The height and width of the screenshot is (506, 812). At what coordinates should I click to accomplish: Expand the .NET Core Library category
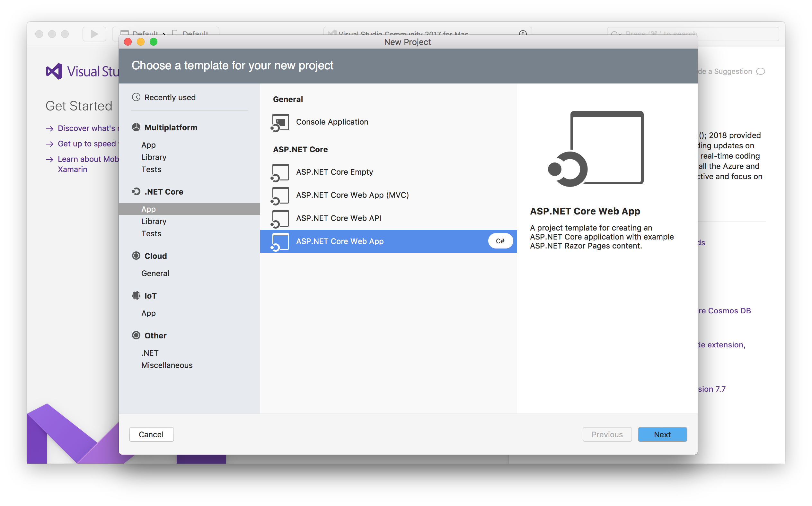[x=154, y=221]
